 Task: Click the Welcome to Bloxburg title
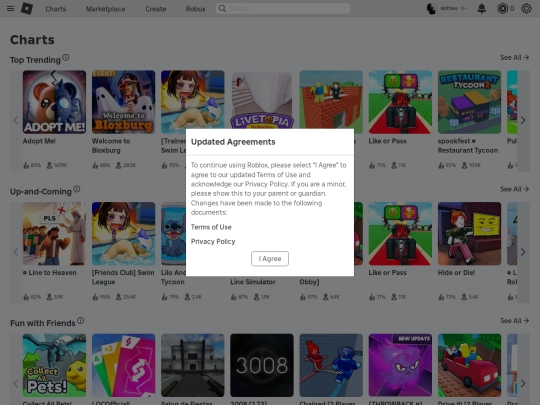[111, 146]
